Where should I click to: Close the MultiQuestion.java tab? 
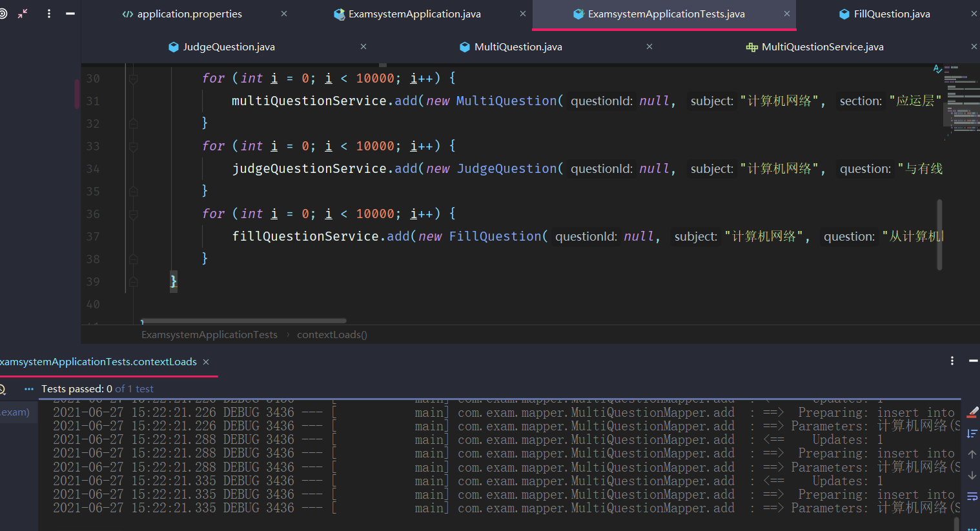click(x=649, y=46)
